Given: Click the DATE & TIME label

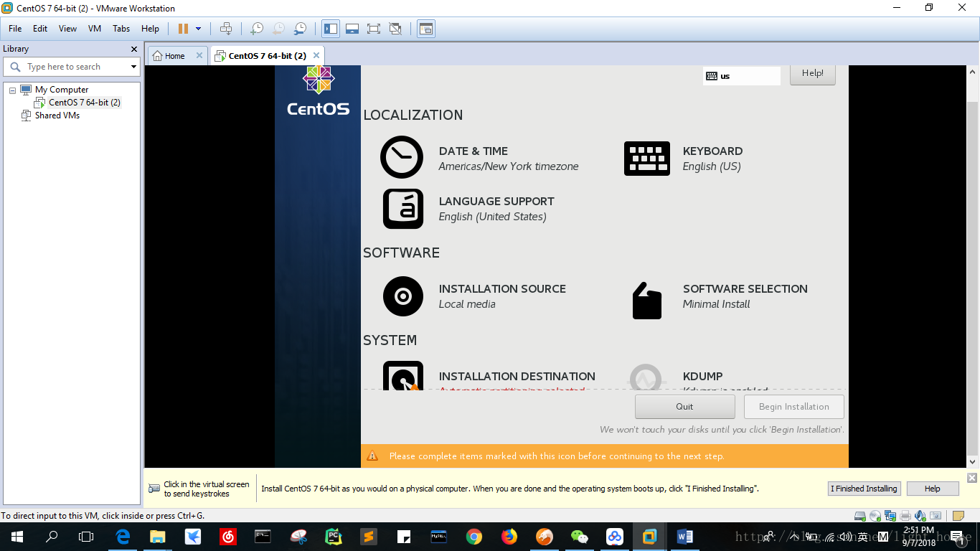Looking at the screenshot, I should point(473,151).
